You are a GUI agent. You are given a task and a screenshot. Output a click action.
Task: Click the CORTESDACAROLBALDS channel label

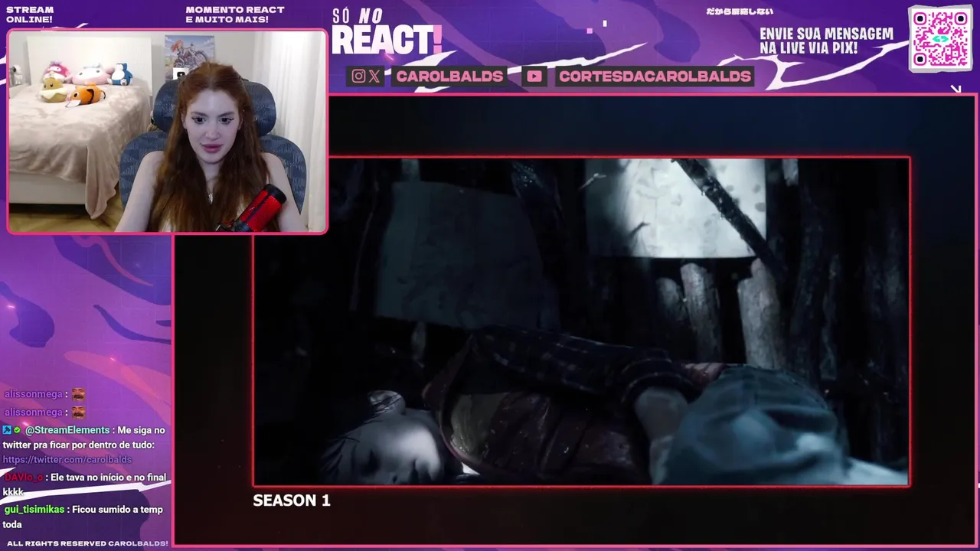(x=655, y=76)
